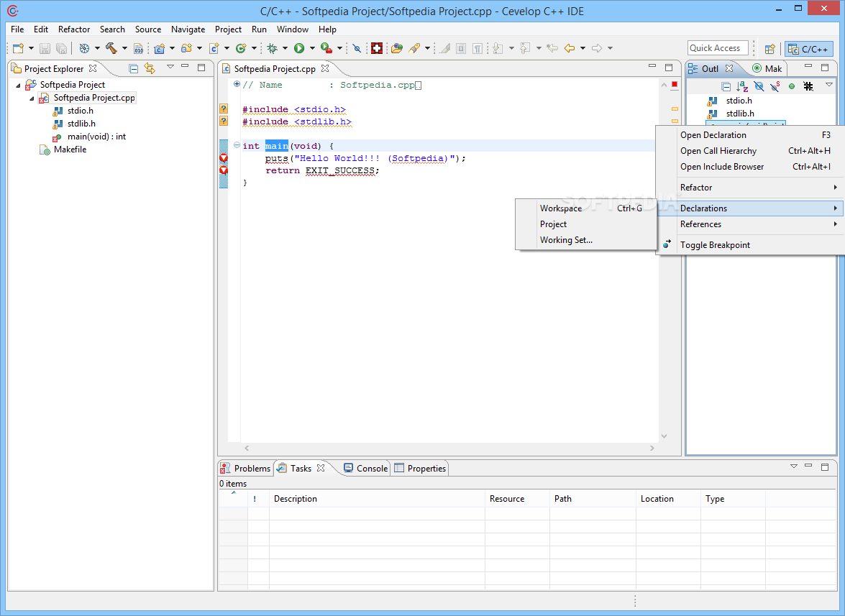Select Makefile in Project Explorer
The image size is (845, 616).
pyautogui.click(x=70, y=150)
